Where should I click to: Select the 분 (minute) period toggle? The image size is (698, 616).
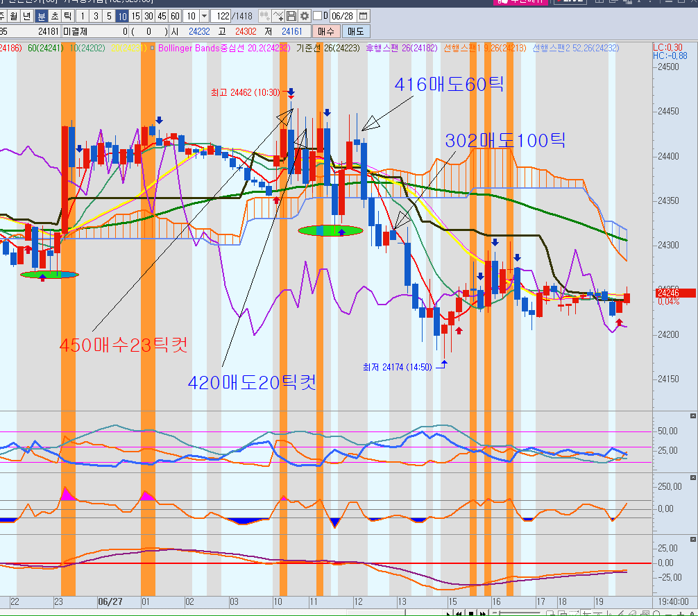(41, 16)
